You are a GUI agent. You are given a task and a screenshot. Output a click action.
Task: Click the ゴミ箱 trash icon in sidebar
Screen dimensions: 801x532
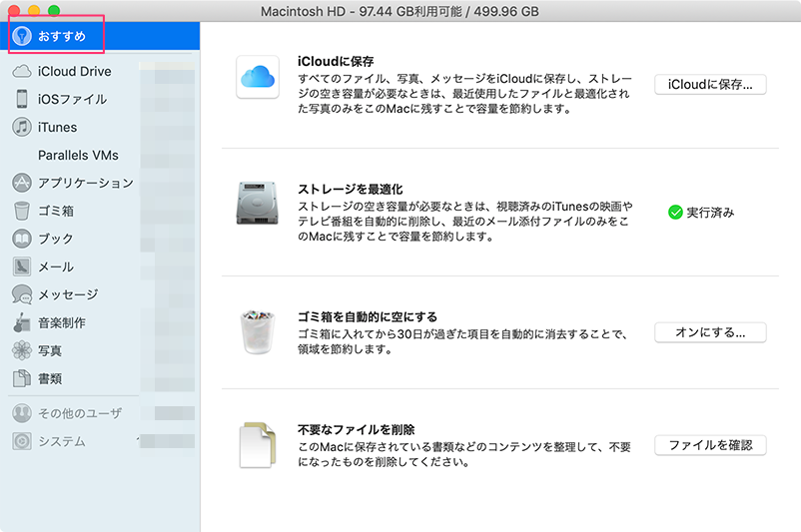[21, 211]
